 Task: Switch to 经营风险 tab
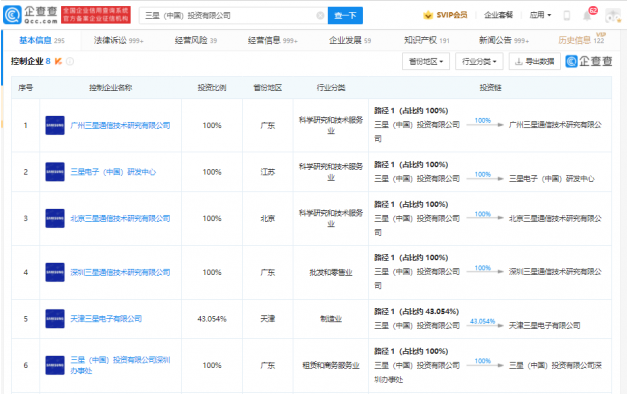click(x=196, y=40)
